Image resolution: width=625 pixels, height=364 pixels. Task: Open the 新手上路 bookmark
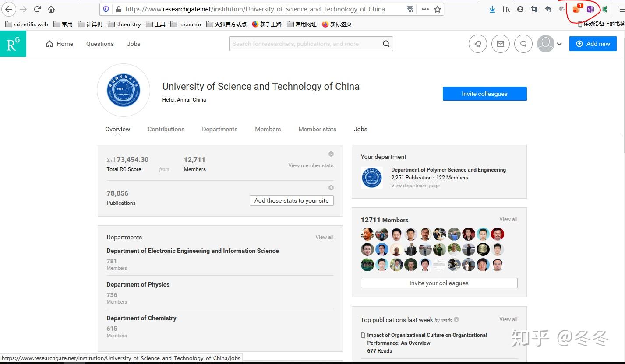[x=267, y=24]
